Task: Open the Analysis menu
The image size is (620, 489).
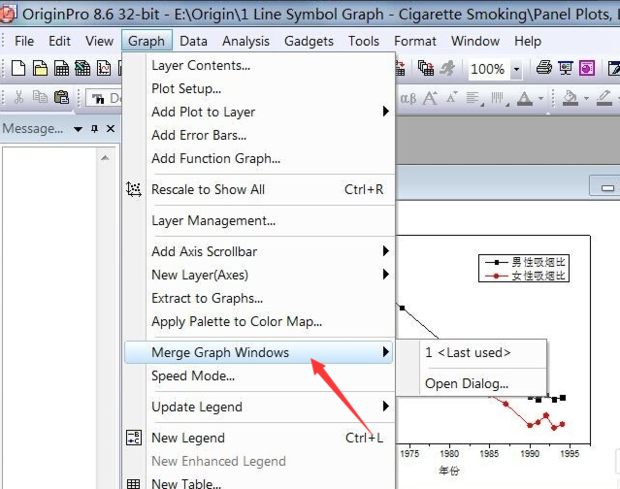Action: pyautogui.click(x=245, y=41)
